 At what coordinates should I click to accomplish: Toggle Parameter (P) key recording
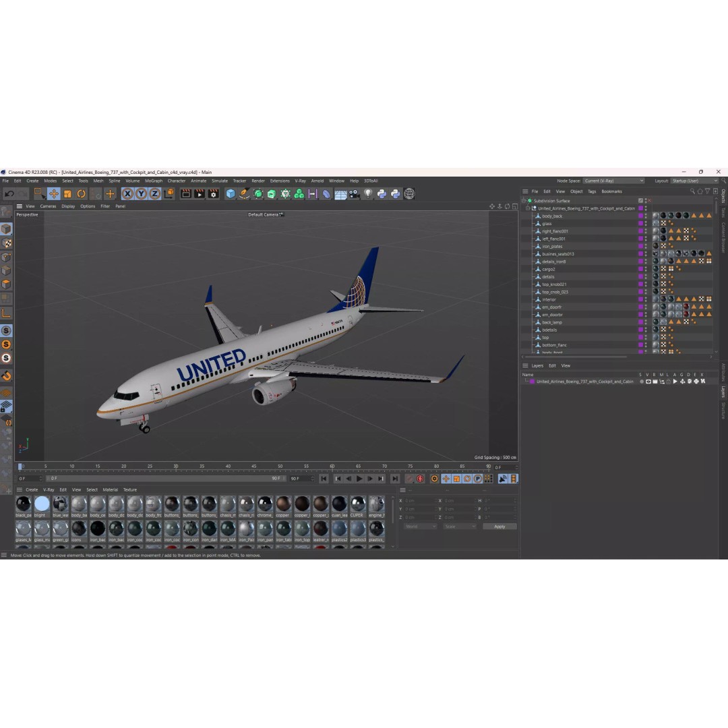[478, 479]
